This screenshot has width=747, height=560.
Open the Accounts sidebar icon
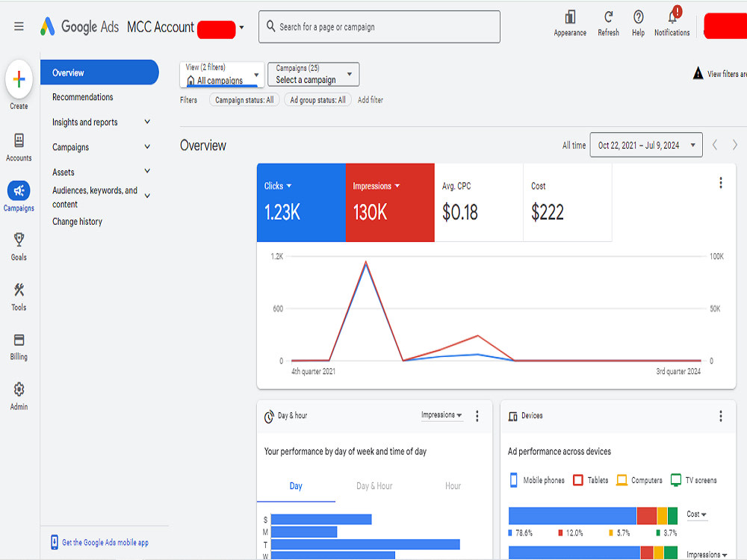(19, 140)
